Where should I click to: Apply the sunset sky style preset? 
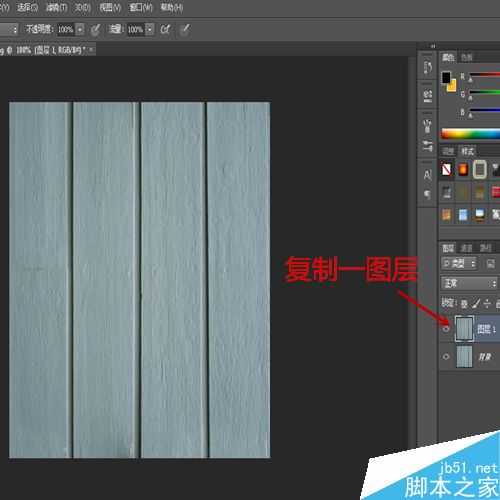479,215
